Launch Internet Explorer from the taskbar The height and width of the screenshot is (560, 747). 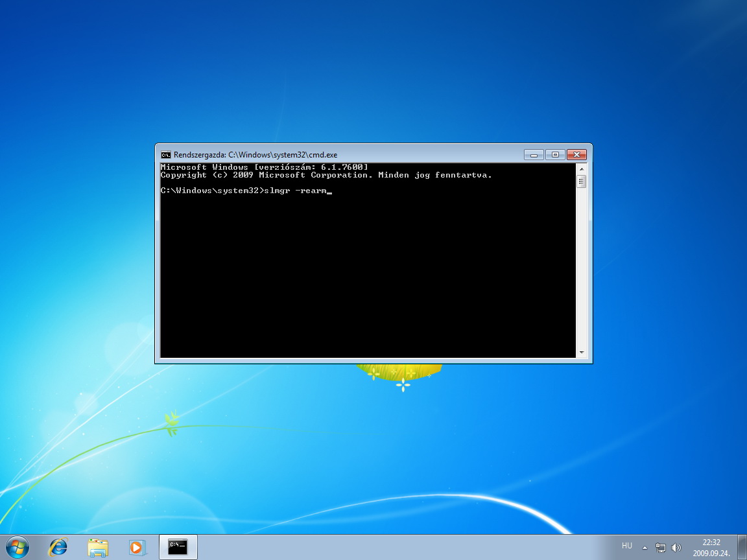click(x=58, y=547)
